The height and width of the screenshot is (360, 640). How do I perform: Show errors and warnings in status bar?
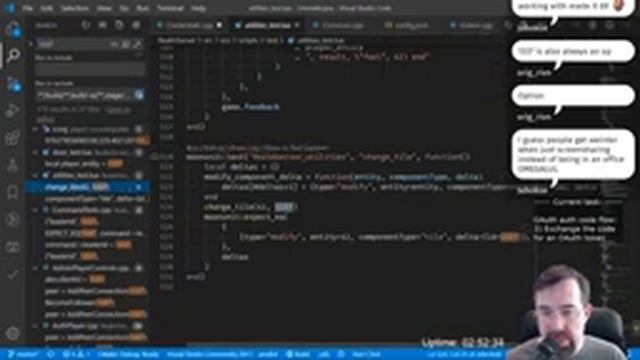click(x=76, y=354)
